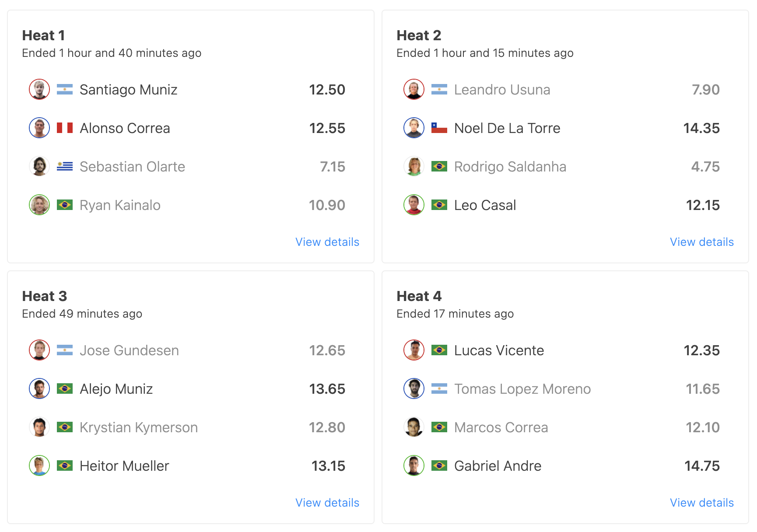Click the Uruguay flag beside Sebastian Olarte
The width and height of the screenshot is (757, 532).
coord(65,167)
